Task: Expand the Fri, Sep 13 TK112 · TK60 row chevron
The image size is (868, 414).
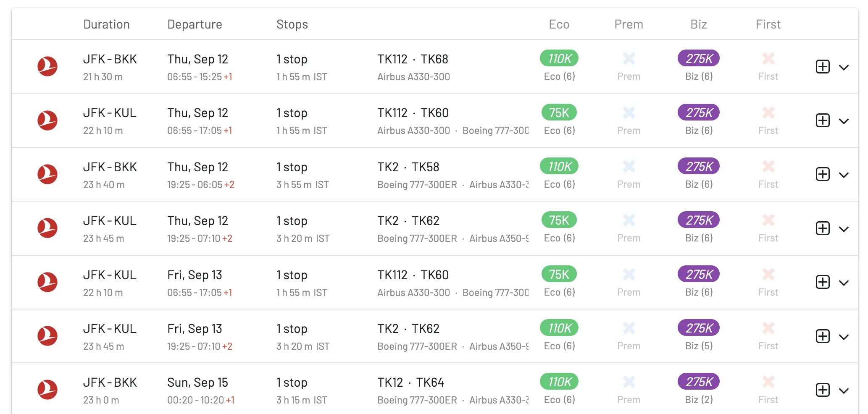Action: point(844,283)
